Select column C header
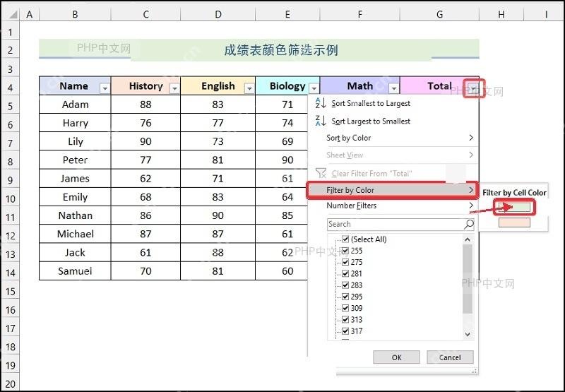 click(145, 14)
